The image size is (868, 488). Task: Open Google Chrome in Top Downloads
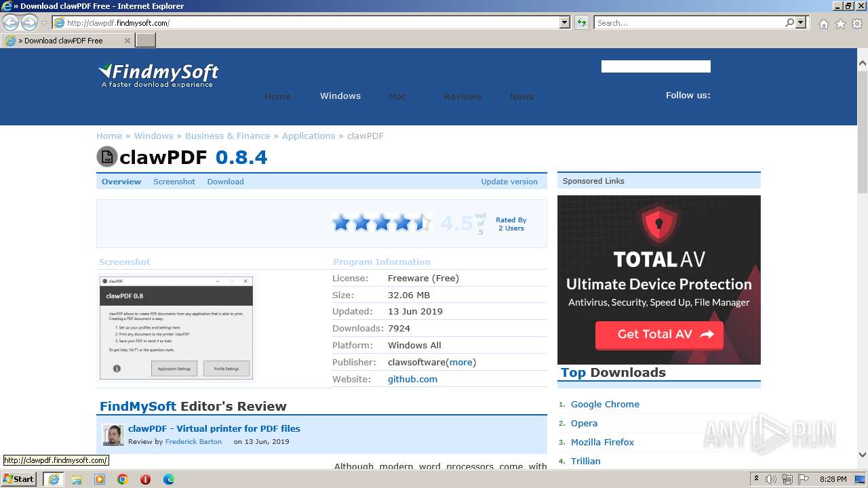pos(605,404)
